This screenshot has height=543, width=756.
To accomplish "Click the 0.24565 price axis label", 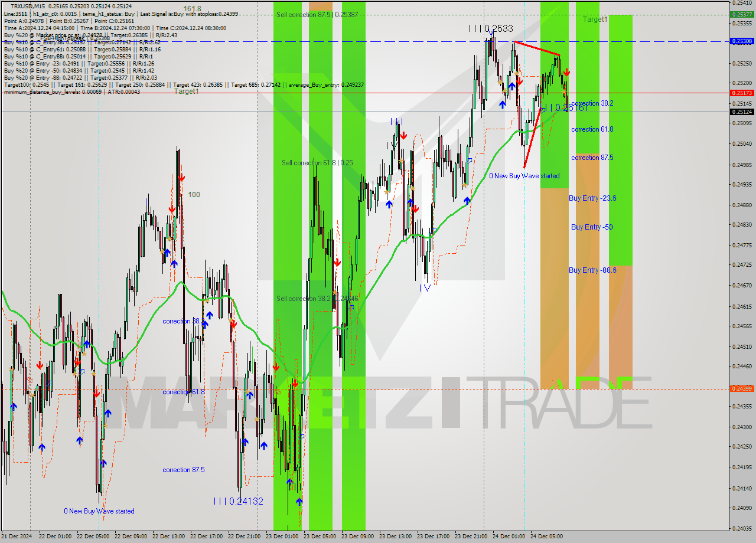I will tap(742, 326).
